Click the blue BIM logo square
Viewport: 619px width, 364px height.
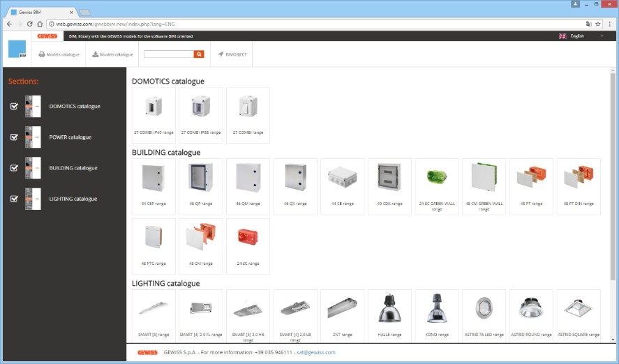coord(17,49)
